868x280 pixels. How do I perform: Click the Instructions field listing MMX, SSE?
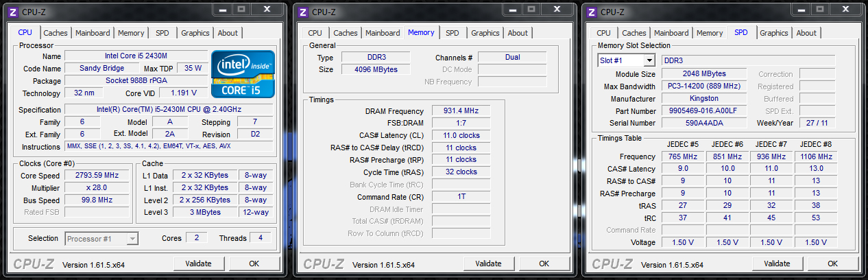169,147
